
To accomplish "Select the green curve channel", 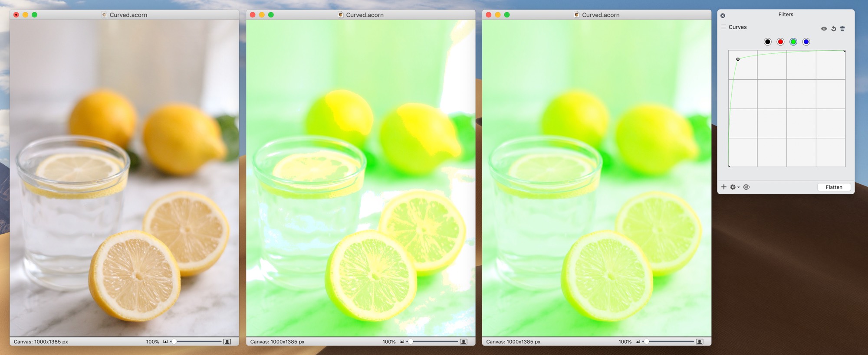I will pos(793,42).
